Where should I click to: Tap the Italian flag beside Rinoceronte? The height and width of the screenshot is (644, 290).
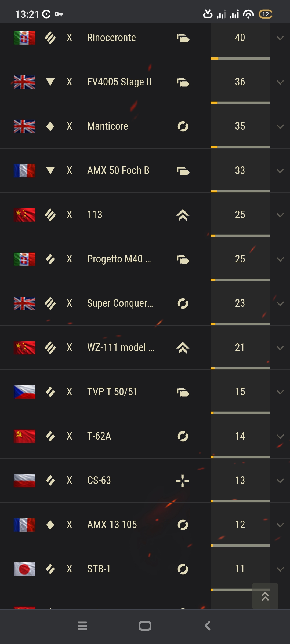[24, 38]
